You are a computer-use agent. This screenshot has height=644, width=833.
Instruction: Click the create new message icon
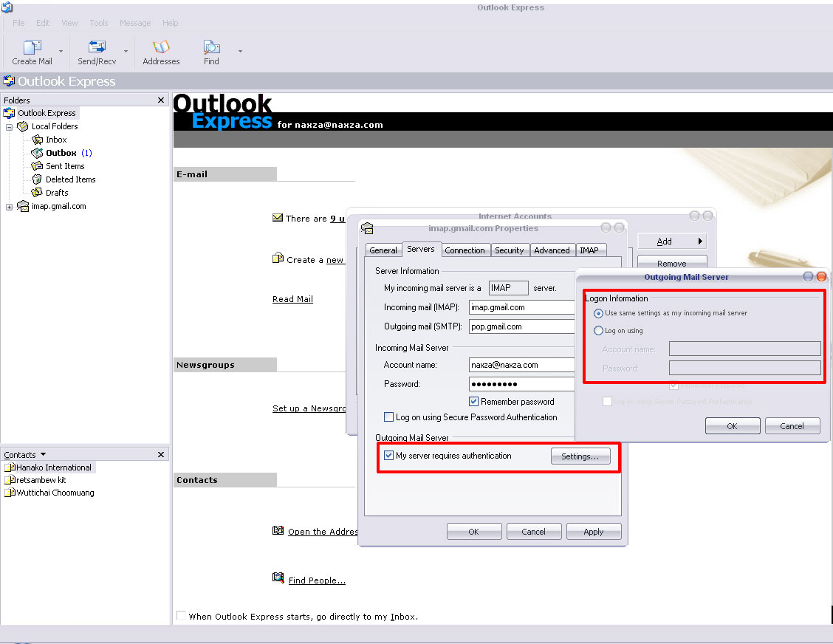tap(278, 258)
